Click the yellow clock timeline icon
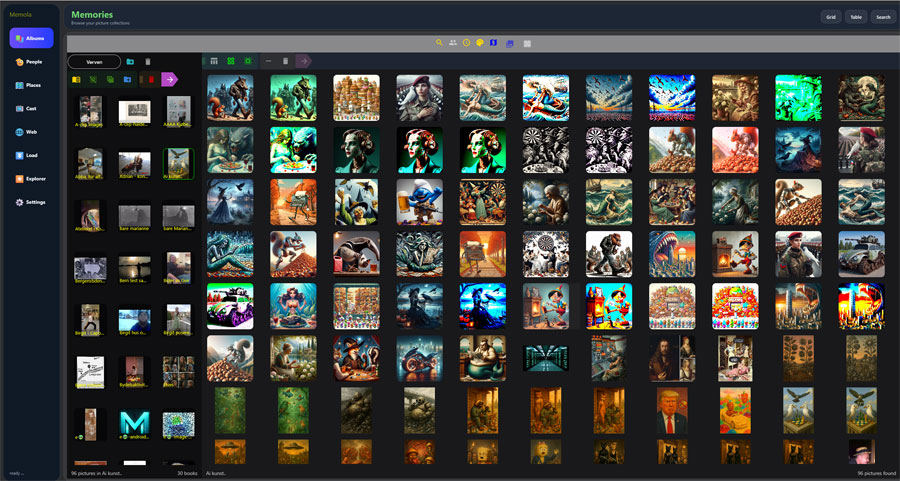The width and height of the screenshot is (900, 481). [467, 42]
